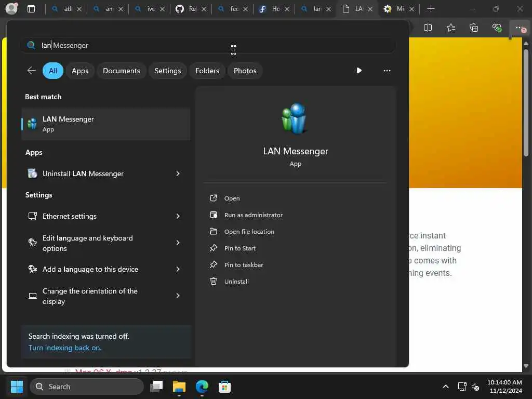The image size is (532, 399).
Task: Click the Open file location folder icon
Action: [214, 231]
